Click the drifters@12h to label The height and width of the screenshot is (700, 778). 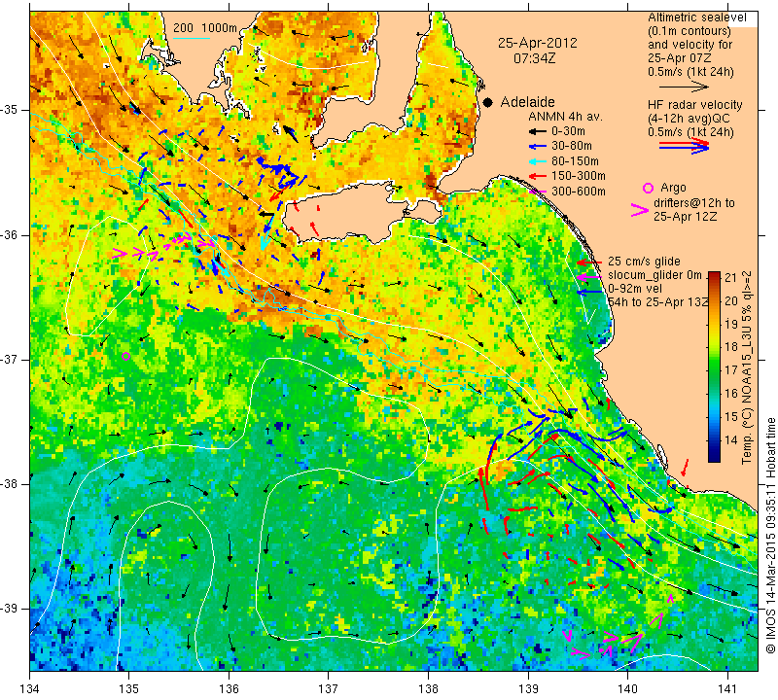pos(694,203)
